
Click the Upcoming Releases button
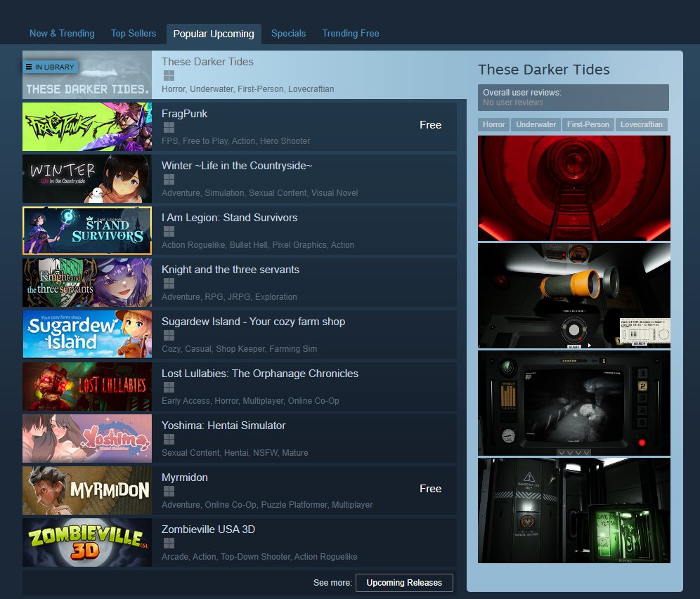(x=404, y=582)
